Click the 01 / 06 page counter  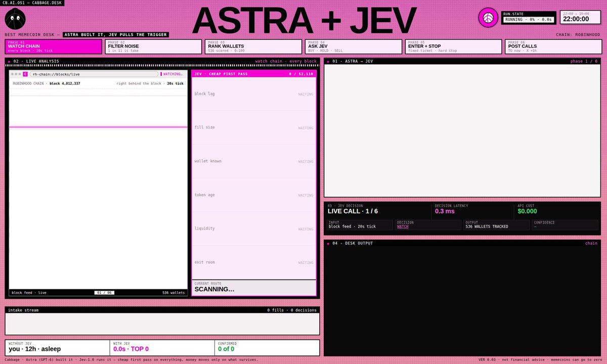(x=105, y=293)
